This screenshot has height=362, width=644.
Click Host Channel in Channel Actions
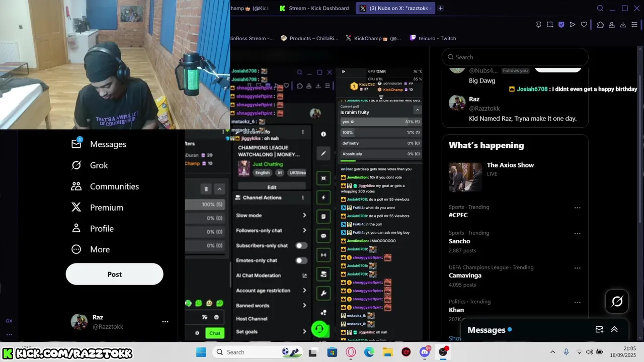coord(252,319)
